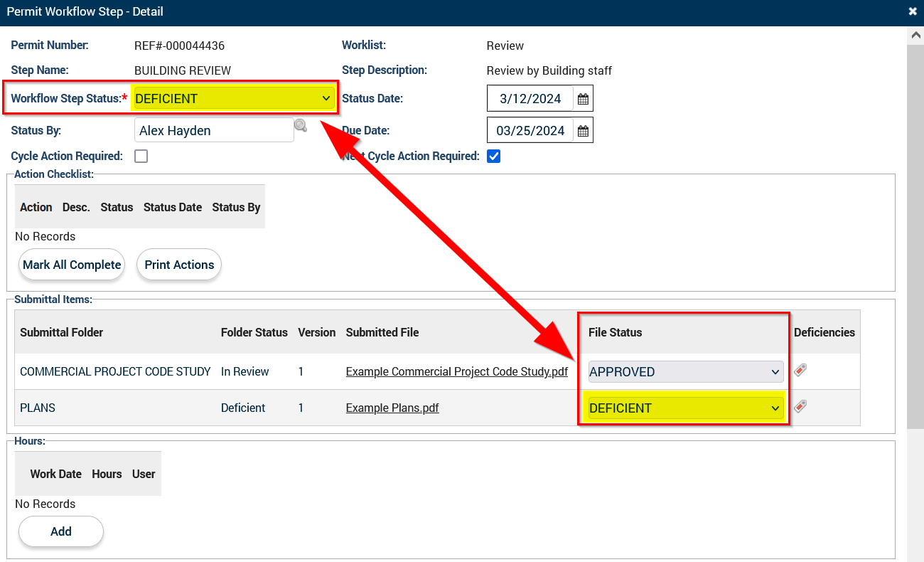Screen dimensions: 924x562
Task: Expand Workflow Step Status dropdown
Action: pos(233,99)
